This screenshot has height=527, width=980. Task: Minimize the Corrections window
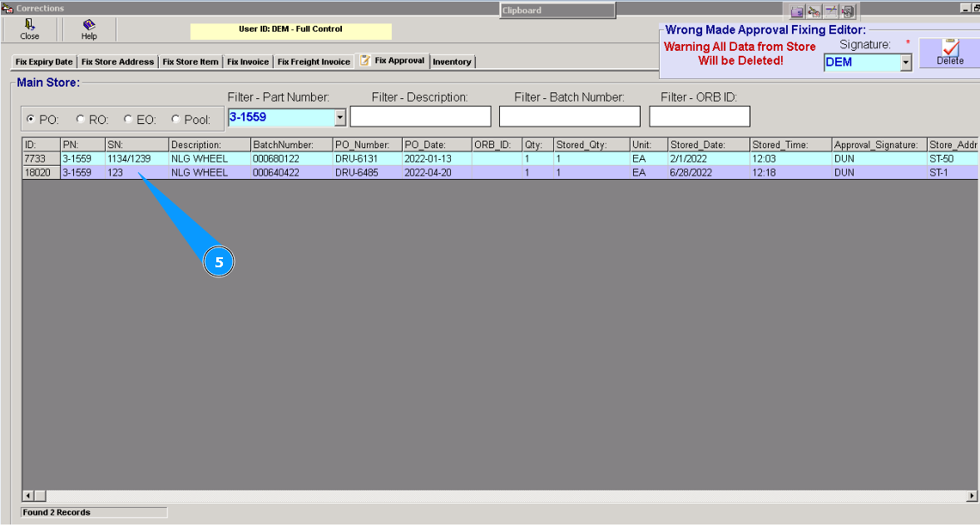pos(964,7)
